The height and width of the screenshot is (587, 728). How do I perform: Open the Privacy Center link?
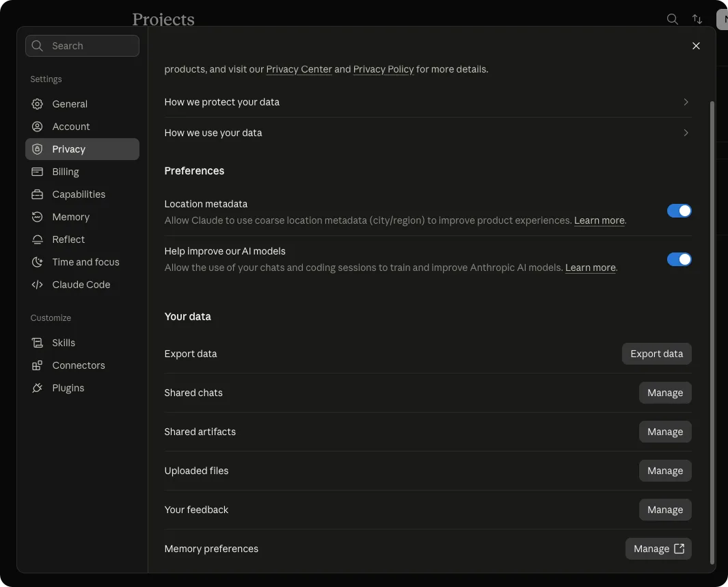tap(299, 69)
